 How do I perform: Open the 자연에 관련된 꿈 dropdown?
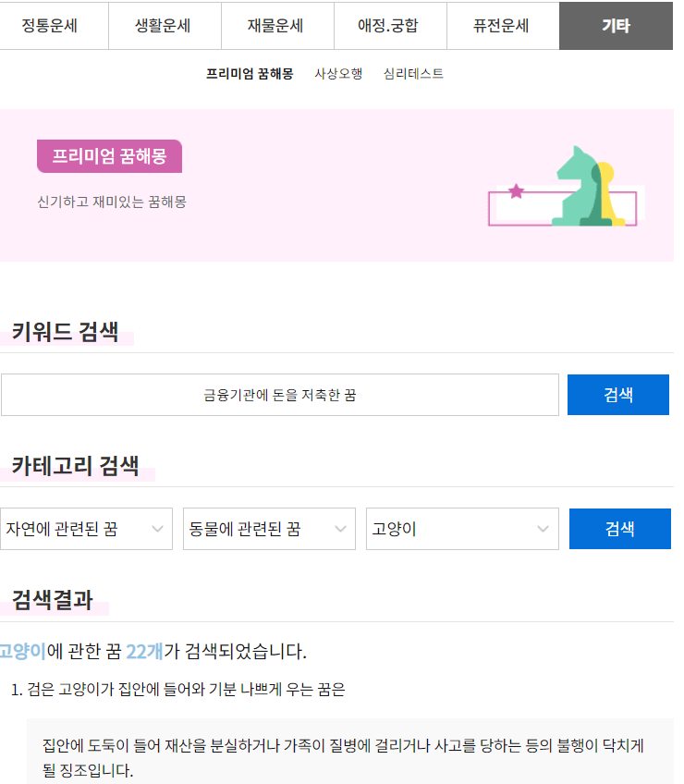pyautogui.click(x=87, y=529)
